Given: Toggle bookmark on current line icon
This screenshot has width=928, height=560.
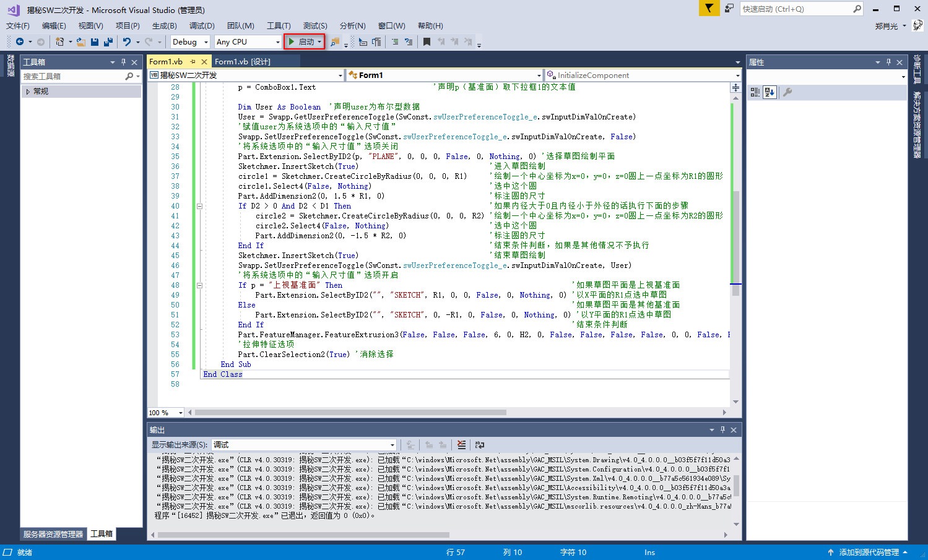Looking at the screenshot, I should coord(427,42).
